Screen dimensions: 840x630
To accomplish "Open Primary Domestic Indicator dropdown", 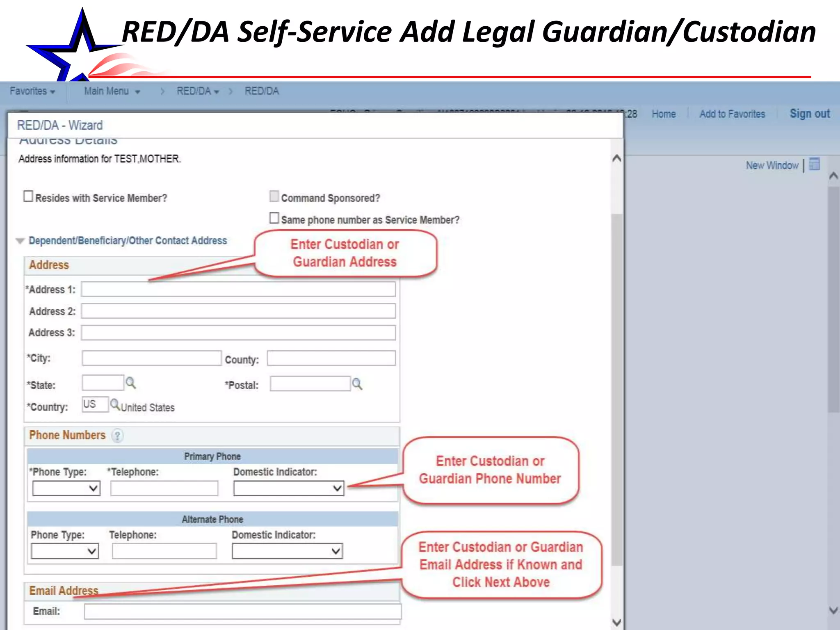I will click(288, 488).
